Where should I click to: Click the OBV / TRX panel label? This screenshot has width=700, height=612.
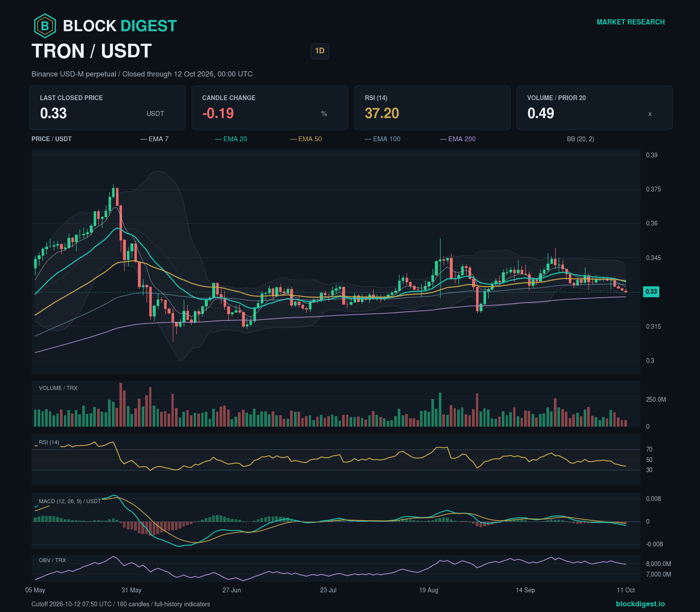pyautogui.click(x=52, y=560)
